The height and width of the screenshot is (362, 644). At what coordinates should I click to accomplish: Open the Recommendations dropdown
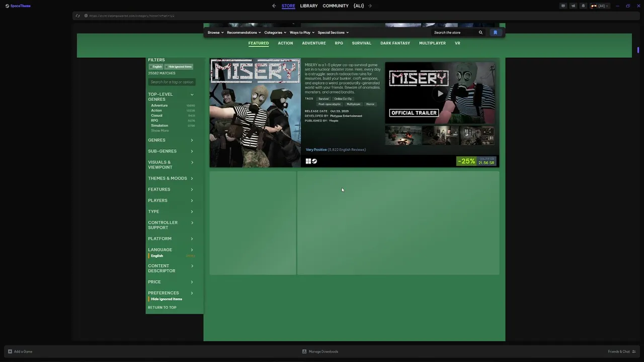(244, 33)
